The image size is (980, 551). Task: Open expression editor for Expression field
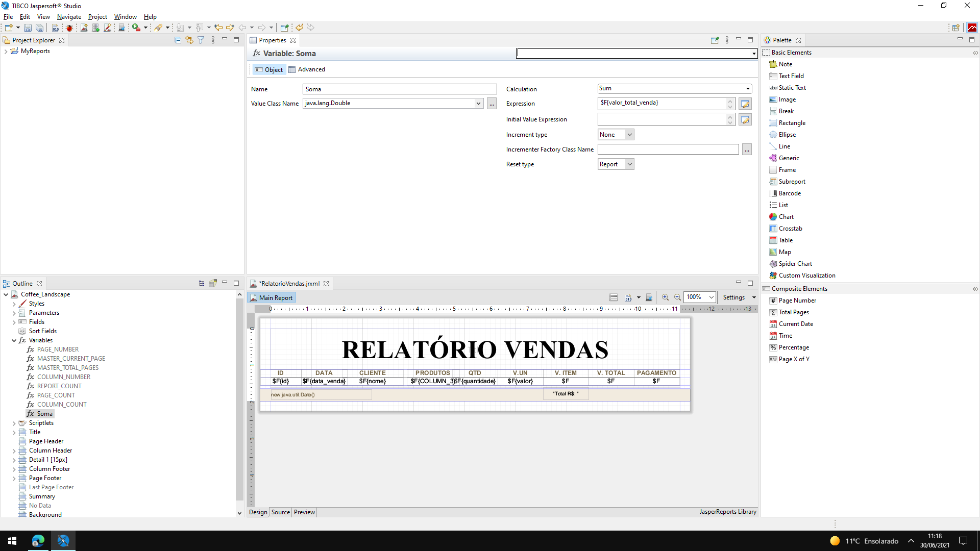tap(745, 104)
